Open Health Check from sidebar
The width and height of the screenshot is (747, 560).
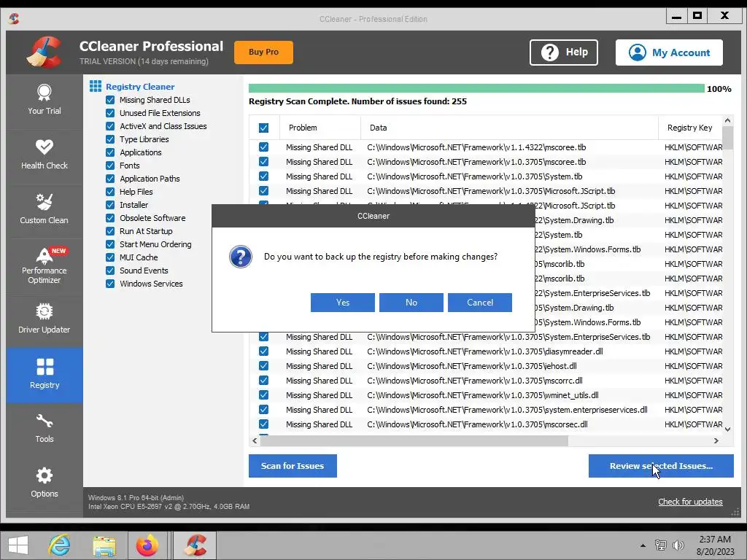tap(44, 156)
